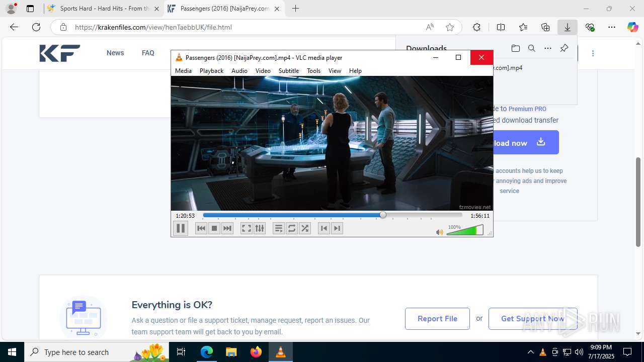Click VLC next media button
This screenshot has height=362, width=644.
click(x=227, y=228)
